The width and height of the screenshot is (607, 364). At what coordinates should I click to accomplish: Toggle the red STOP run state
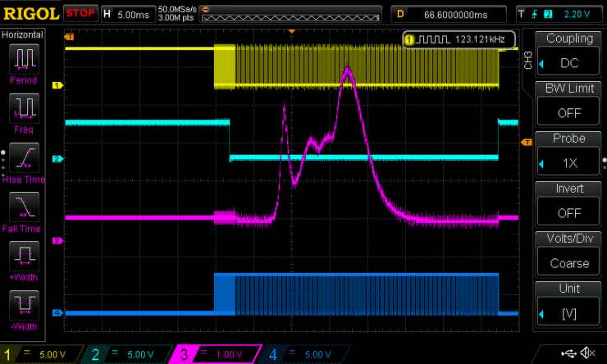click(80, 14)
